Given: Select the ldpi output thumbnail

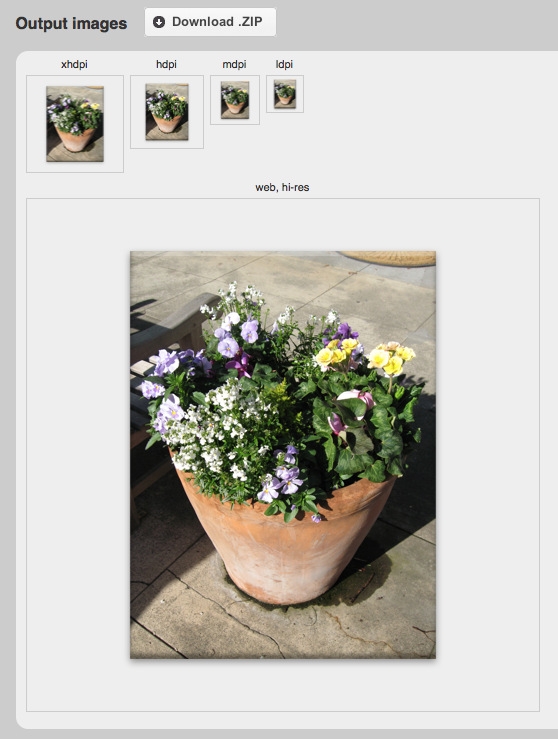Looking at the screenshot, I should pyautogui.click(x=285, y=94).
